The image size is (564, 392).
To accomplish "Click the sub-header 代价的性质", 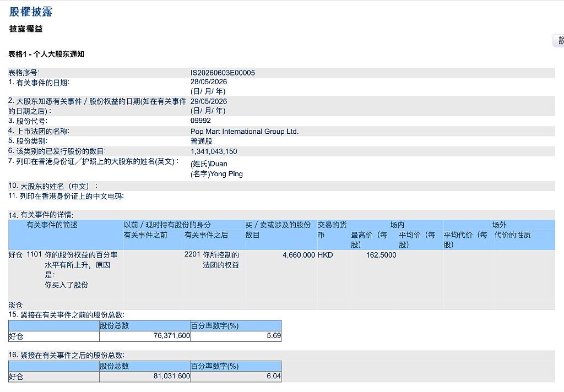I will 513,235.
